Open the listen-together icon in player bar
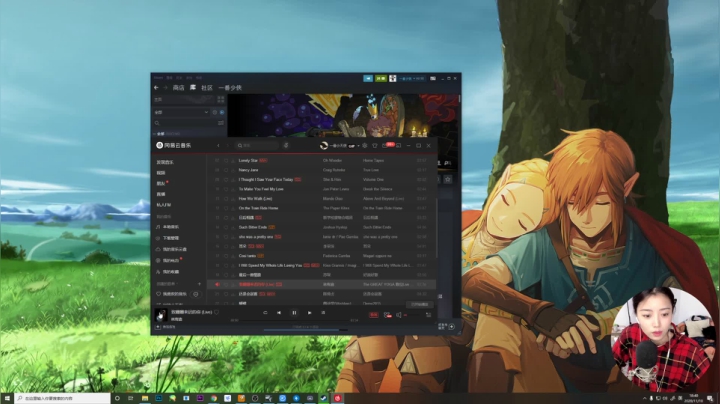Image resolution: width=720 pixels, height=404 pixels. 388,315
